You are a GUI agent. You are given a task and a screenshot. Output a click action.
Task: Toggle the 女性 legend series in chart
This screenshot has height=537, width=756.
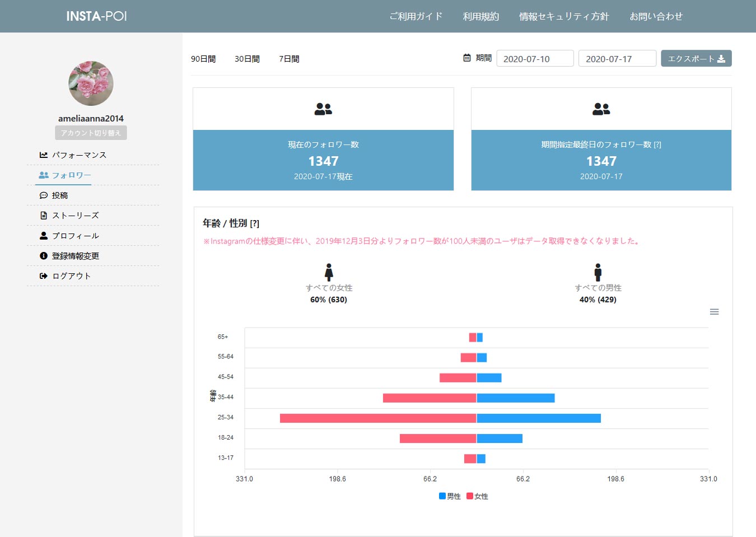477,496
